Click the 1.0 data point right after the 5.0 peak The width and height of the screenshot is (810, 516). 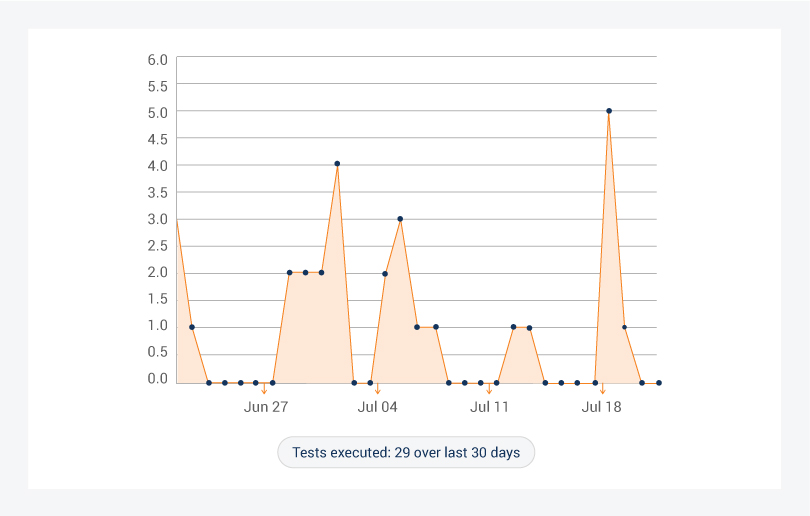625,327
